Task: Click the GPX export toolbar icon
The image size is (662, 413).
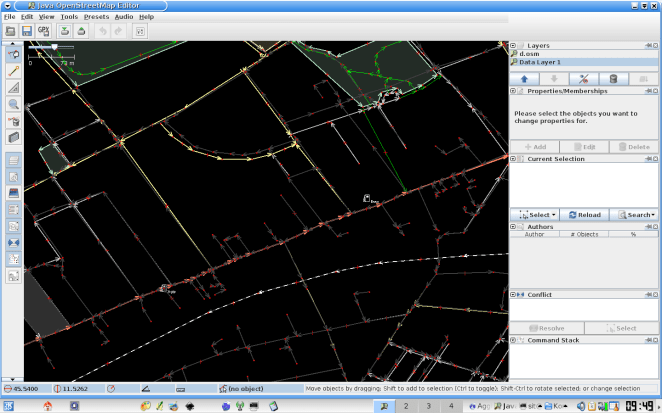Action: click(x=45, y=31)
